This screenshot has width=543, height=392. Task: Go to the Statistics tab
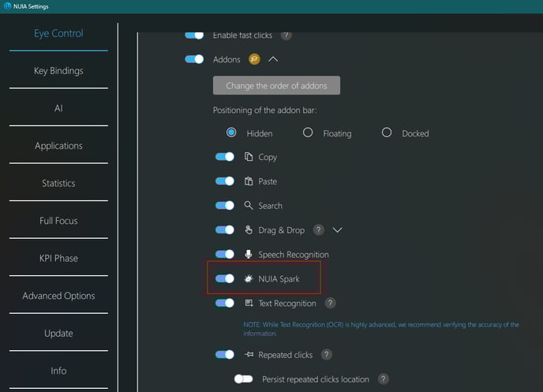pos(58,183)
